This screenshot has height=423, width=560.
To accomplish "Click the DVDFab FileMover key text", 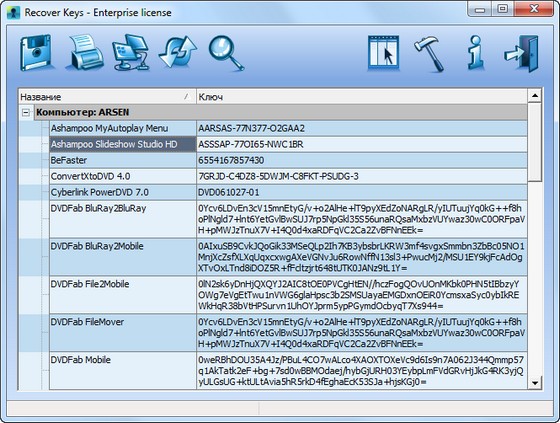I will (x=361, y=333).
